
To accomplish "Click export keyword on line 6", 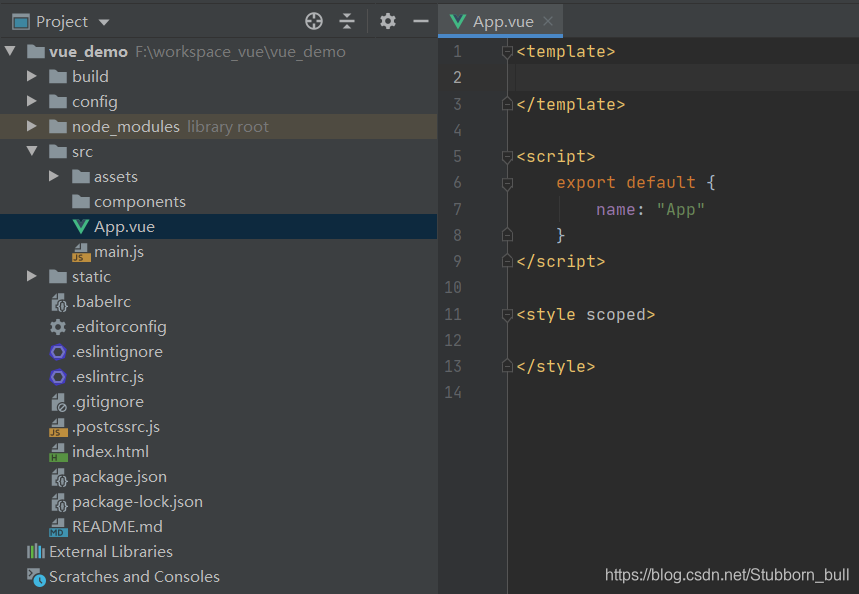I will [586, 182].
